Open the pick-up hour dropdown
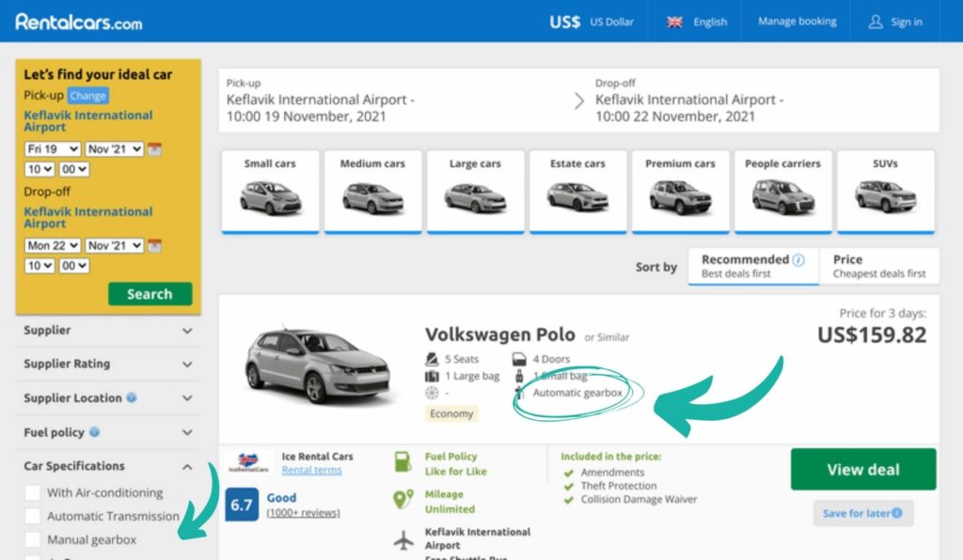Viewport: 963px width, 560px height. pos(39,169)
